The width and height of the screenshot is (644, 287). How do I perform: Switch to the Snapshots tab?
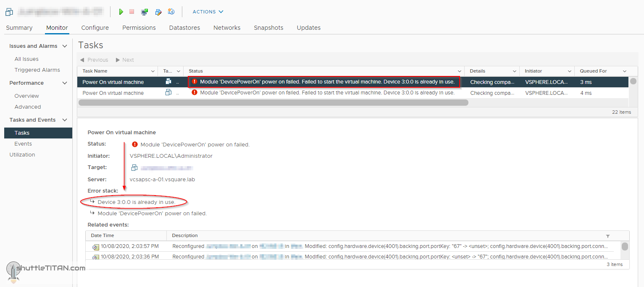(268, 28)
